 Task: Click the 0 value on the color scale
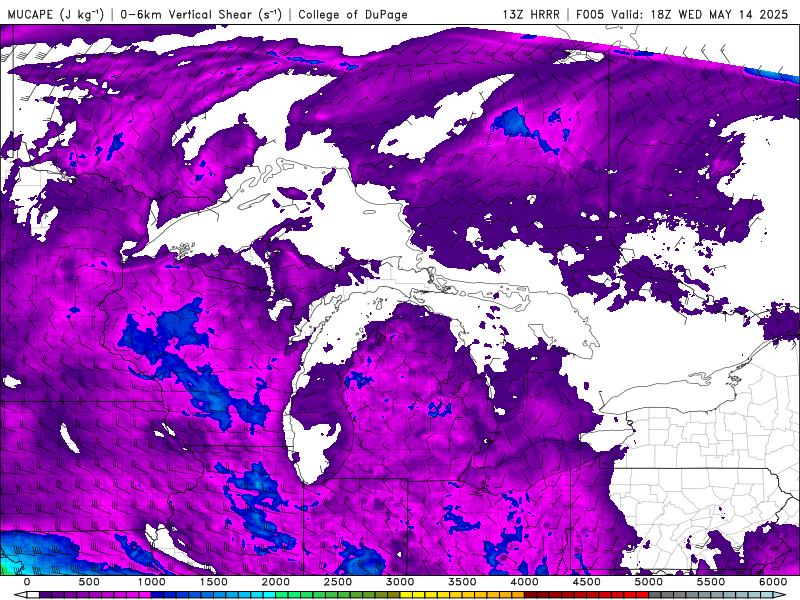(27, 582)
